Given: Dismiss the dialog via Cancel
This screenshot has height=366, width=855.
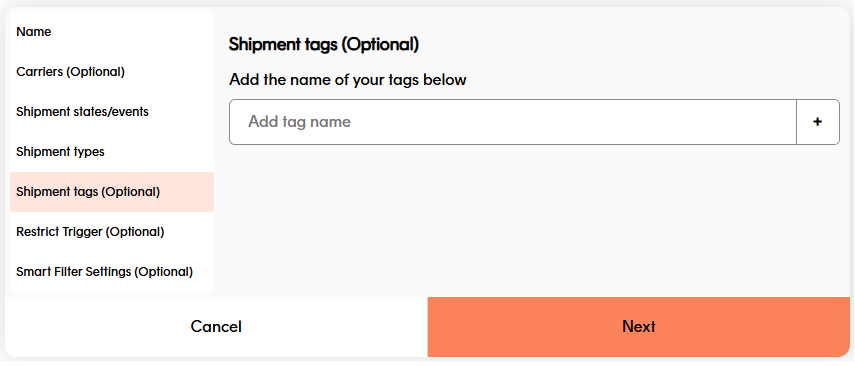Looking at the screenshot, I should [216, 327].
